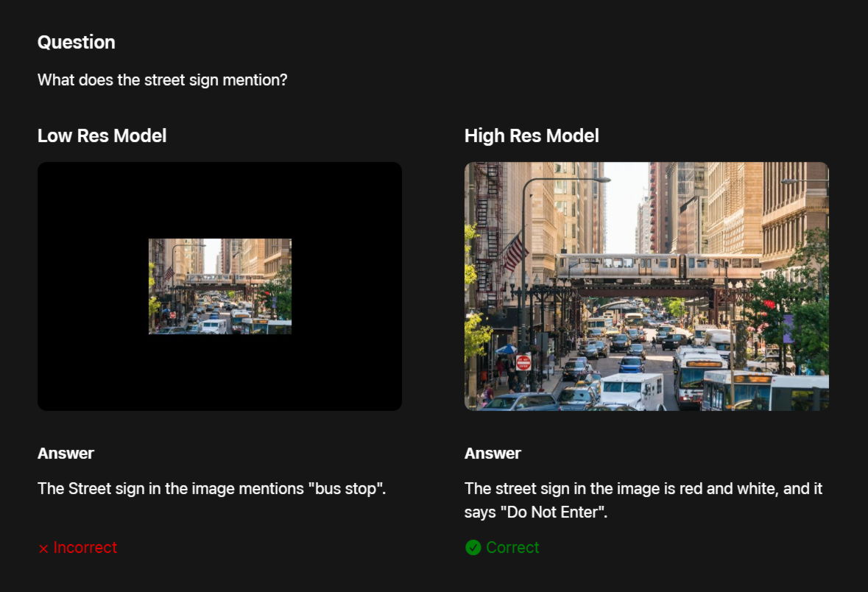Click the 'Question' heading
868x592 pixels.
click(76, 42)
